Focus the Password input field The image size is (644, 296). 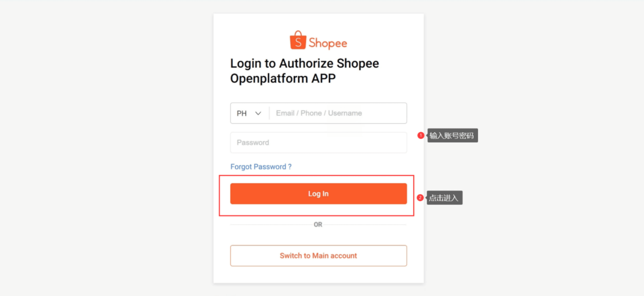pos(319,142)
